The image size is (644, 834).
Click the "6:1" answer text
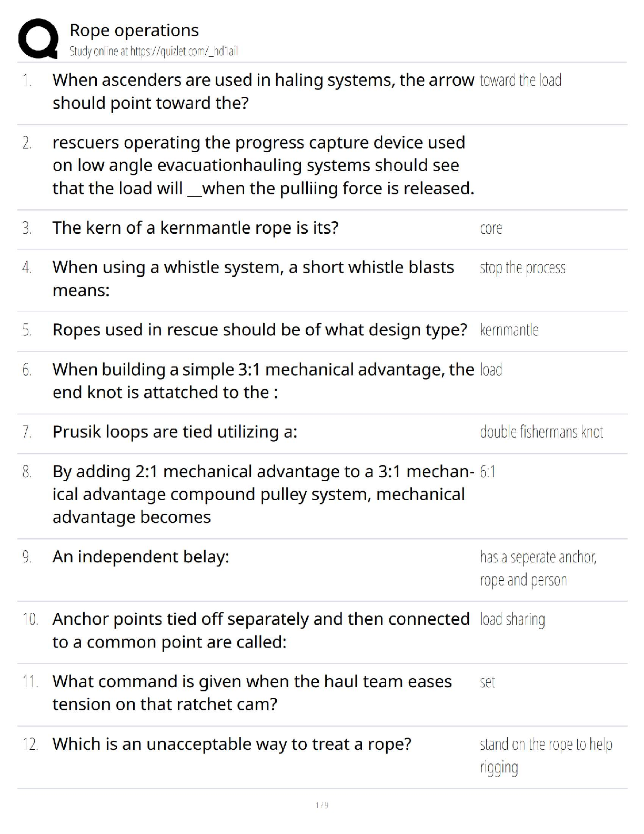coord(488,471)
